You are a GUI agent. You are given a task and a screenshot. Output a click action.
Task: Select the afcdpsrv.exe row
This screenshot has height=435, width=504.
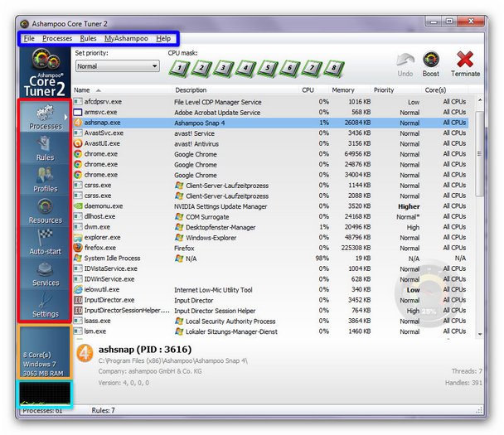(x=270, y=102)
